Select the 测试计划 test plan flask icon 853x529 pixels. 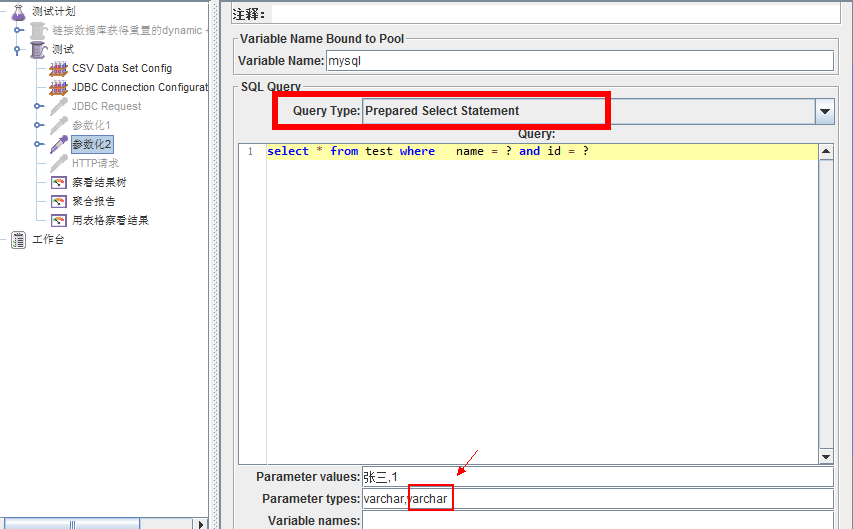click(x=18, y=11)
